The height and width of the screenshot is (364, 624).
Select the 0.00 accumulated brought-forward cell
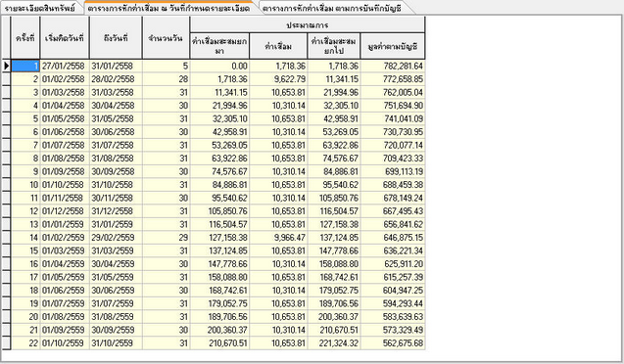coord(219,66)
